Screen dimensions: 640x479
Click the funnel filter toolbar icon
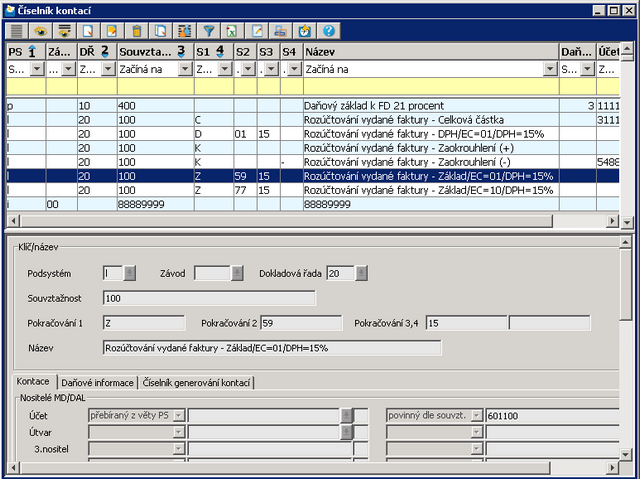210,31
